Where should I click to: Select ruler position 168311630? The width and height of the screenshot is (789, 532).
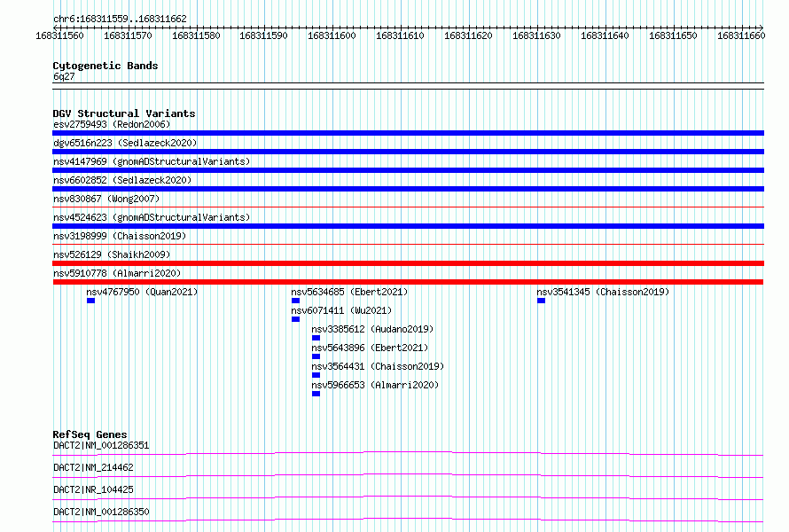click(537, 35)
